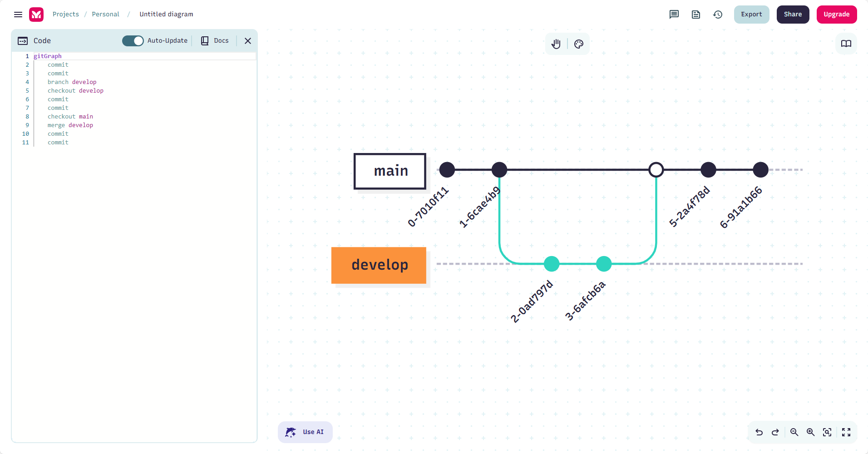Open Docs from code panel

point(215,41)
